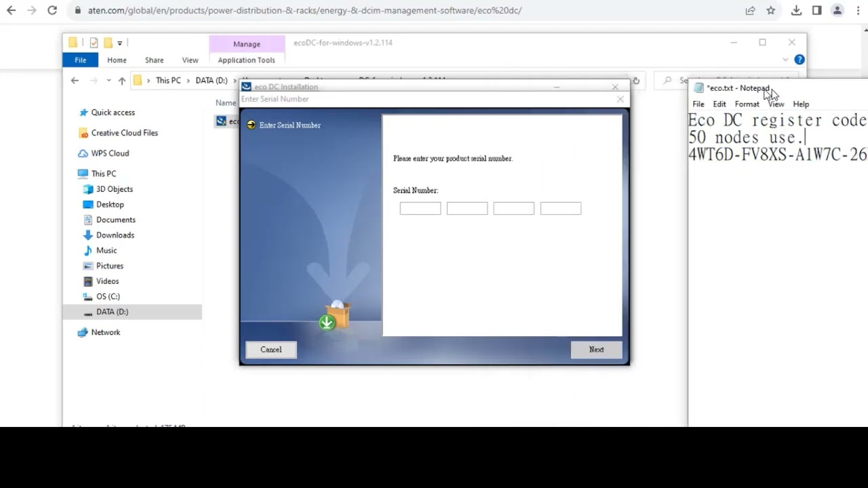Select This PC in the navigation pane
This screenshot has width=868, height=488.
point(103,174)
